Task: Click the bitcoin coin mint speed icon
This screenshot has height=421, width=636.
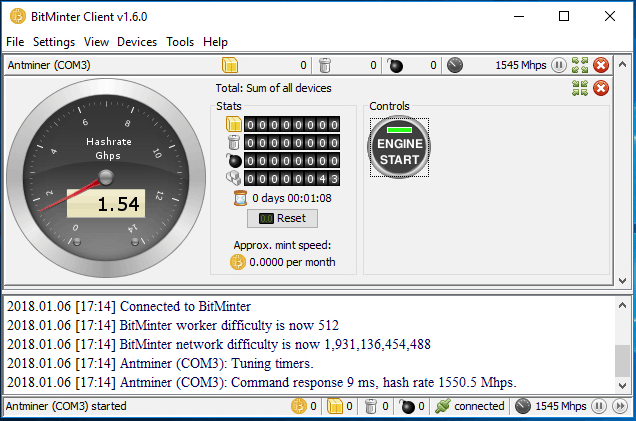Action: tap(238, 262)
